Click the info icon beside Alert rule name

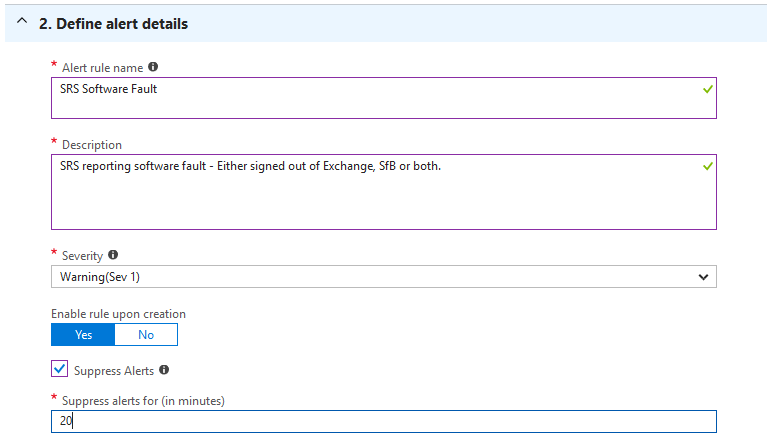click(x=153, y=67)
